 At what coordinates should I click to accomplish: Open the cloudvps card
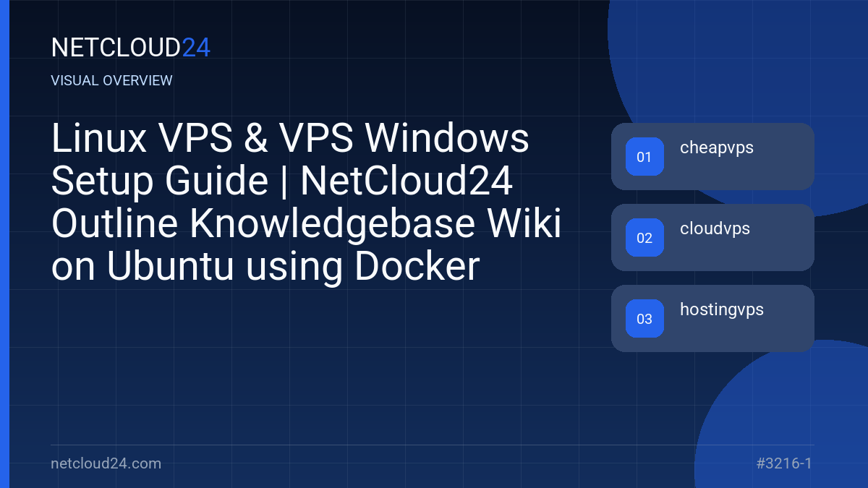point(712,237)
